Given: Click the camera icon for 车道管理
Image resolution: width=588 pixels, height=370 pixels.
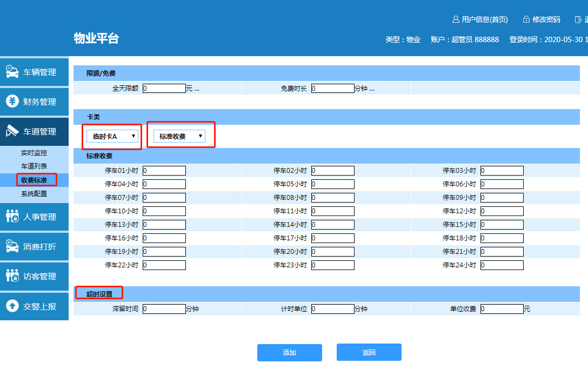Looking at the screenshot, I should (12, 131).
